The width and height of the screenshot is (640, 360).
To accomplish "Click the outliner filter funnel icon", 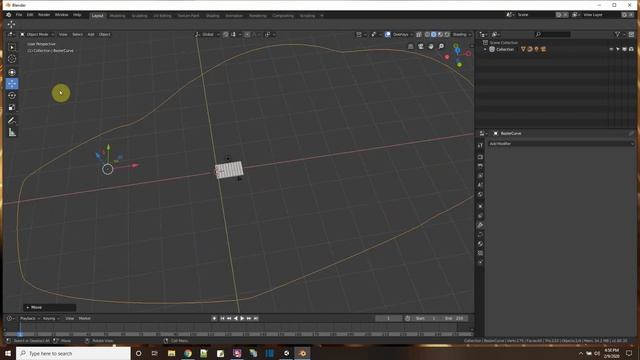I will click(x=617, y=34).
